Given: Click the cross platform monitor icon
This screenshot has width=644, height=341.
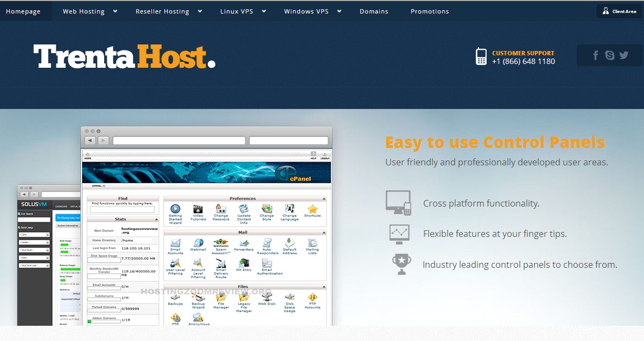Looking at the screenshot, I should tap(398, 203).
